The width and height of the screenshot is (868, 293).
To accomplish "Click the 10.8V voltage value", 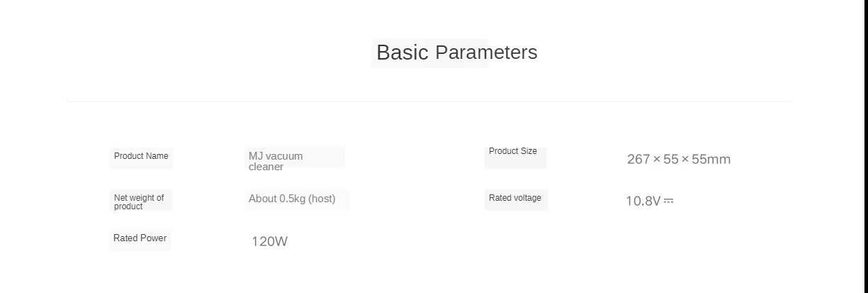I will (643, 201).
